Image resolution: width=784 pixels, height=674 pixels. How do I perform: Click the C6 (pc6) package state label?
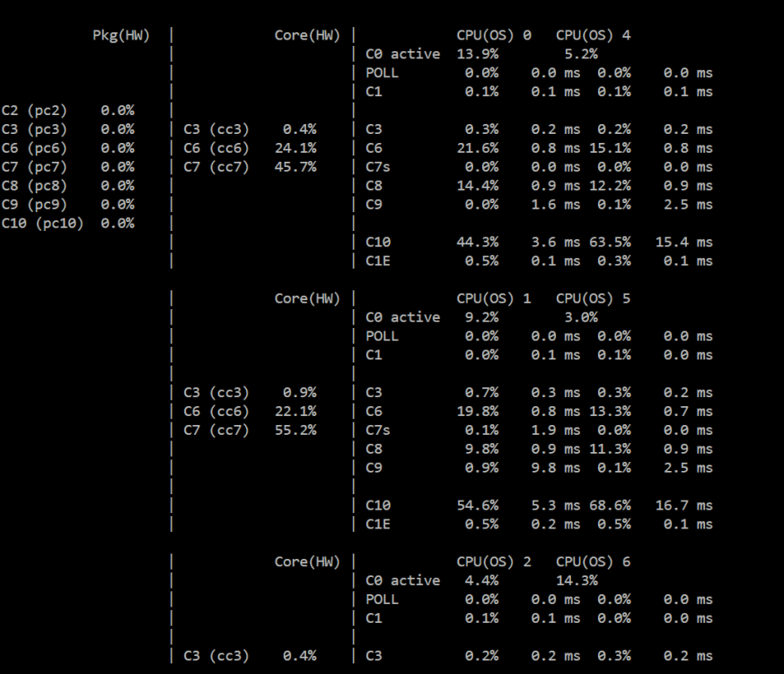click(34, 148)
